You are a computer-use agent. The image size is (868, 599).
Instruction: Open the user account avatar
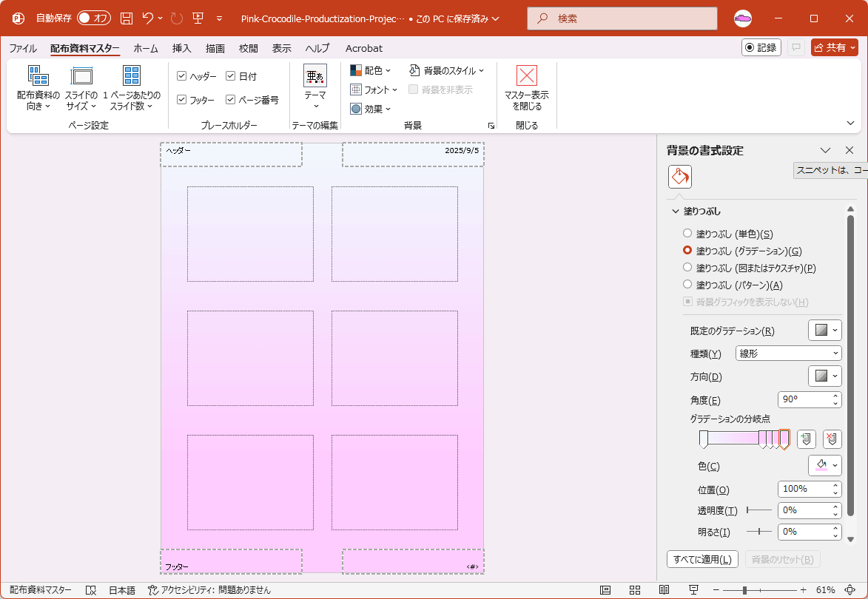743,18
